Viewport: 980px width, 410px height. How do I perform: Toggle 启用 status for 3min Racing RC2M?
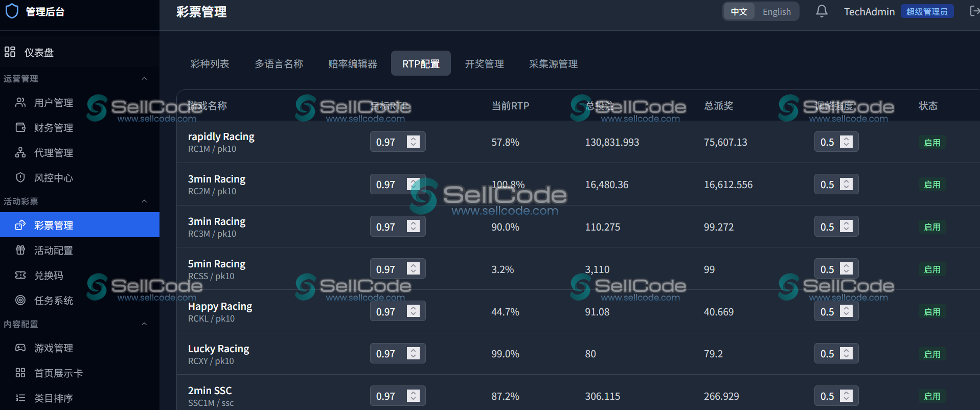[x=932, y=185]
